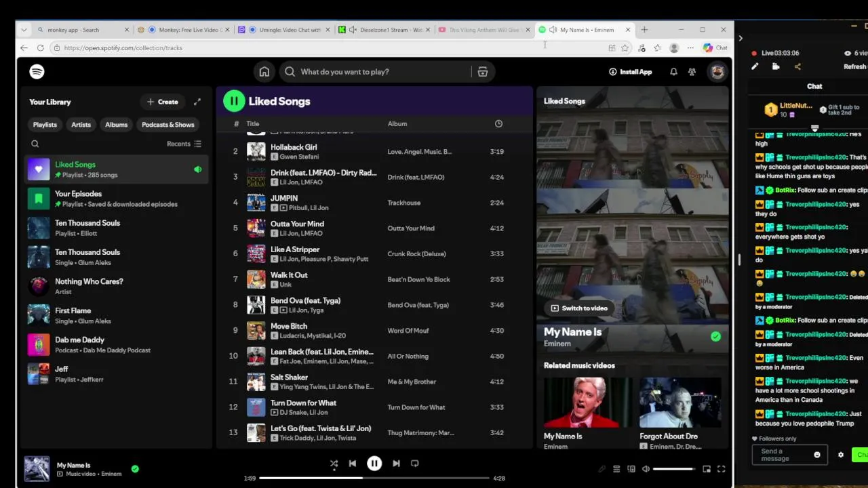
Task: Adjust the Spotify volume slider
Action: point(673,469)
